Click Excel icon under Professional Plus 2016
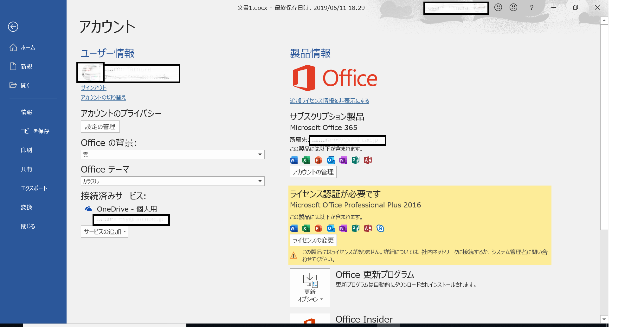 coord(306,229)
